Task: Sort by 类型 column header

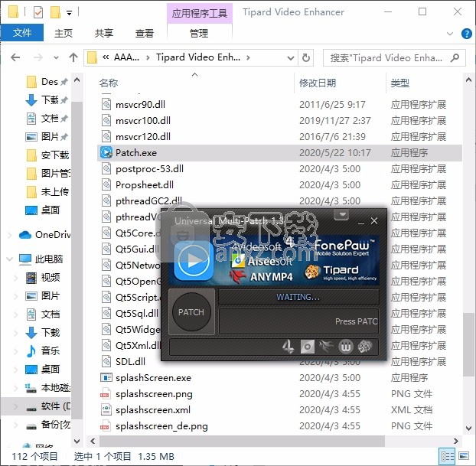Action: coord(399,83)
